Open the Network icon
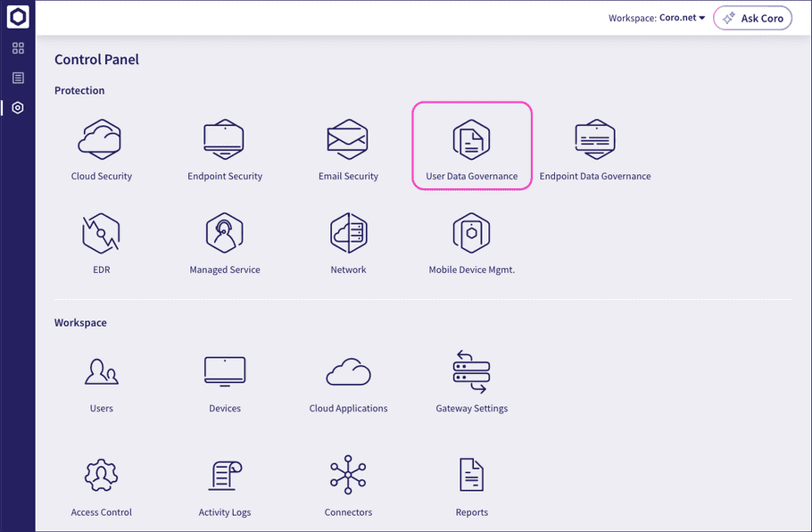This screenshot has height=532, width=812. pyautogui.click(x=349, y=233)
